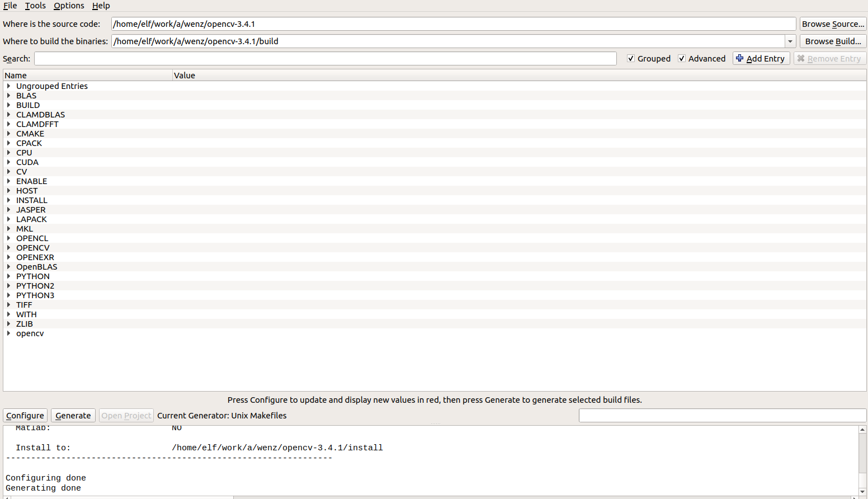The image size is (868, 499).
Task: Expand the BUILD group arrow
Action: tap(8, 105)
